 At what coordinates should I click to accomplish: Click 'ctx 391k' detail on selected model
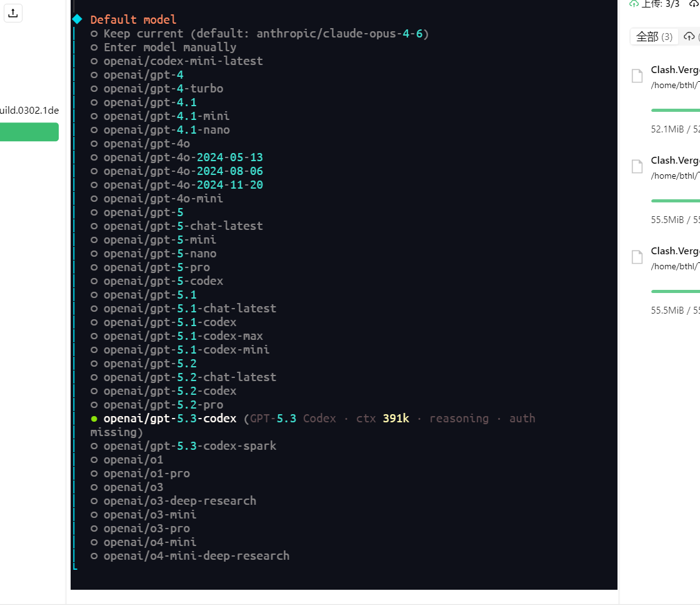pos(382,419)
